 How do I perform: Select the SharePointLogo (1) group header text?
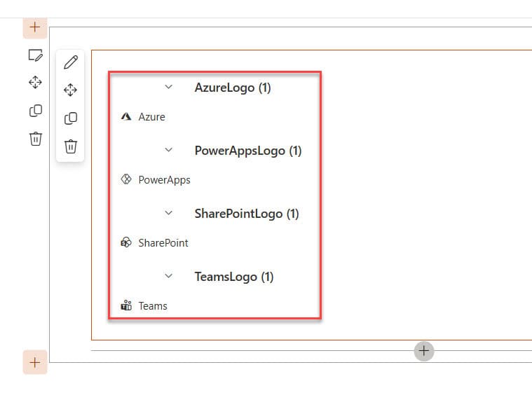(247, 214)
